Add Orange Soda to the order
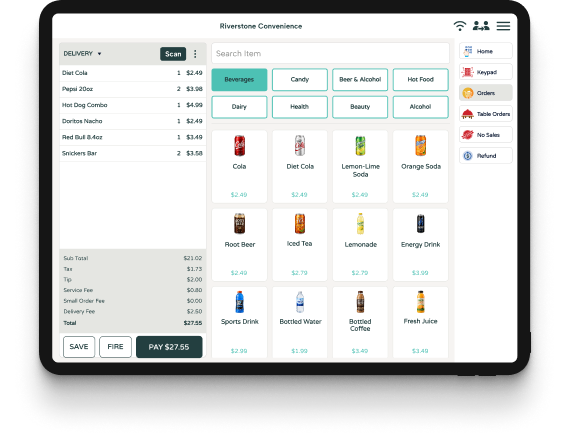The image size is (570, 437). pos(421,167)
